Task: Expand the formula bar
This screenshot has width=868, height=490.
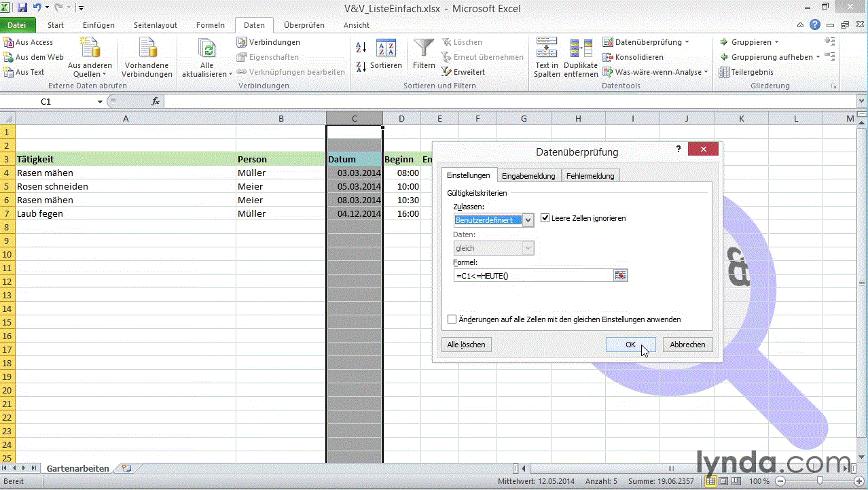Action: point(861,101)
